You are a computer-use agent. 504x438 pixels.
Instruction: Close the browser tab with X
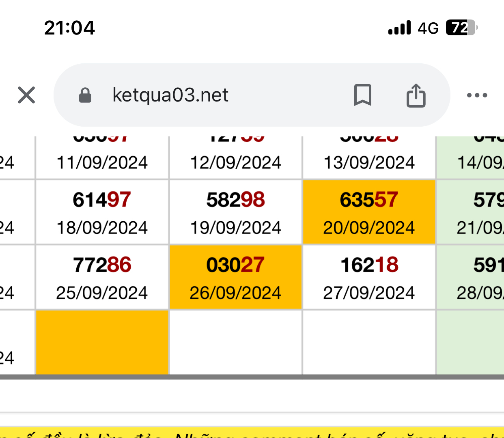coord(26,95)
